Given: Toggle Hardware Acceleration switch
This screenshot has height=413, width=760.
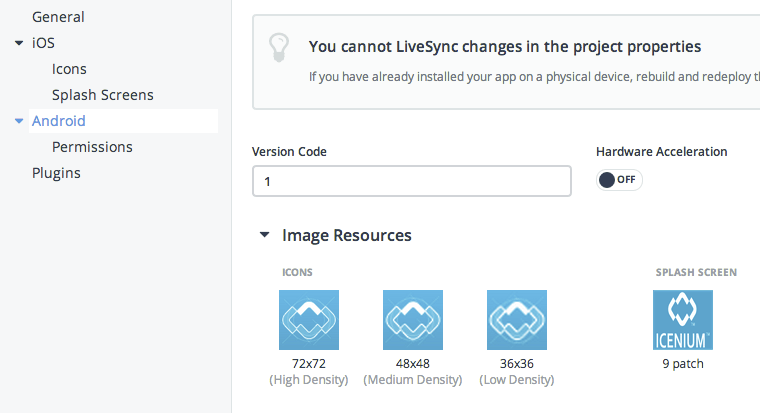Looking at the screenshot, I should 619,180.
